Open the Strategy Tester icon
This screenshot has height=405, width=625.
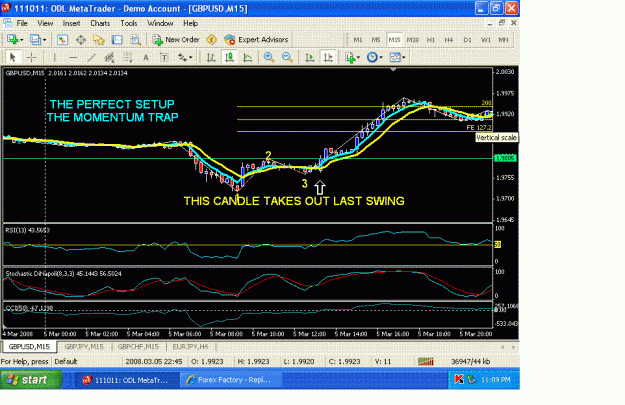[x=136, y=39]
